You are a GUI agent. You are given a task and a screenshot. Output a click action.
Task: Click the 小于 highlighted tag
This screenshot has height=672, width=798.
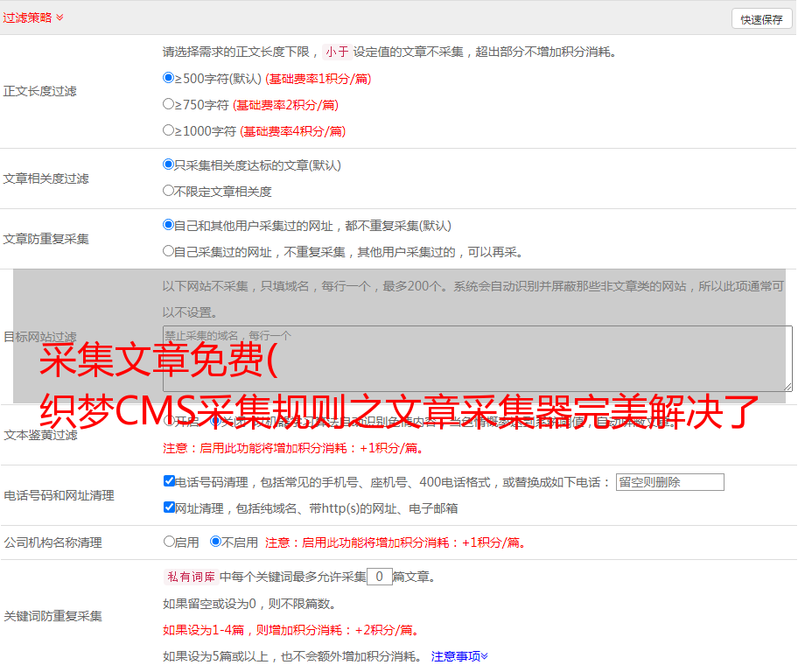(x=337, y=52)
